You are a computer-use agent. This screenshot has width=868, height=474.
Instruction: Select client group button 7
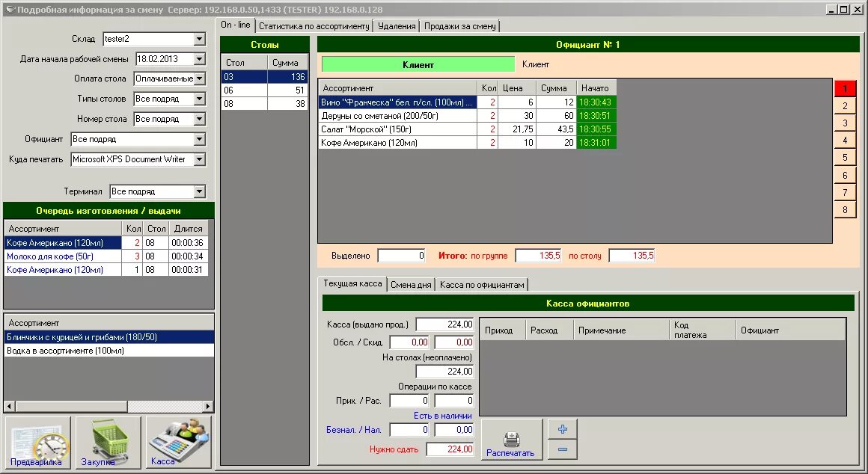click(845, 192)
